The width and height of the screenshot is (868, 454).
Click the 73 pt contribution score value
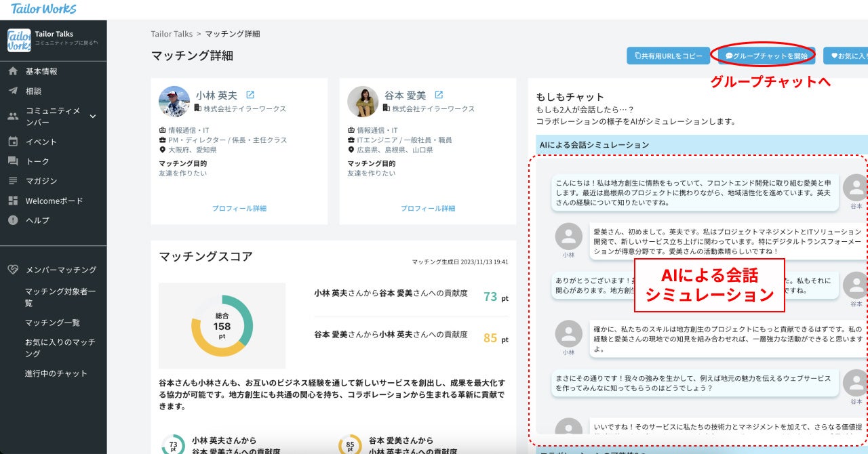[x=496, y=297]
